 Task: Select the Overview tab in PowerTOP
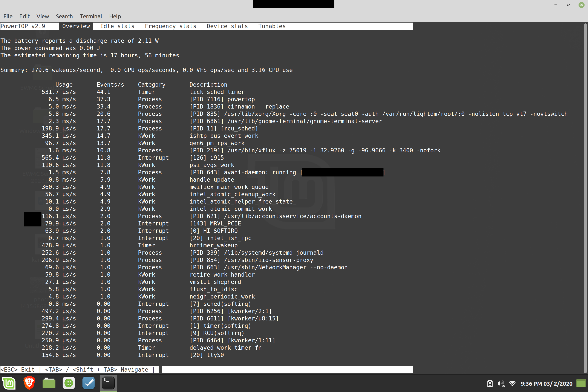[76, 26]
